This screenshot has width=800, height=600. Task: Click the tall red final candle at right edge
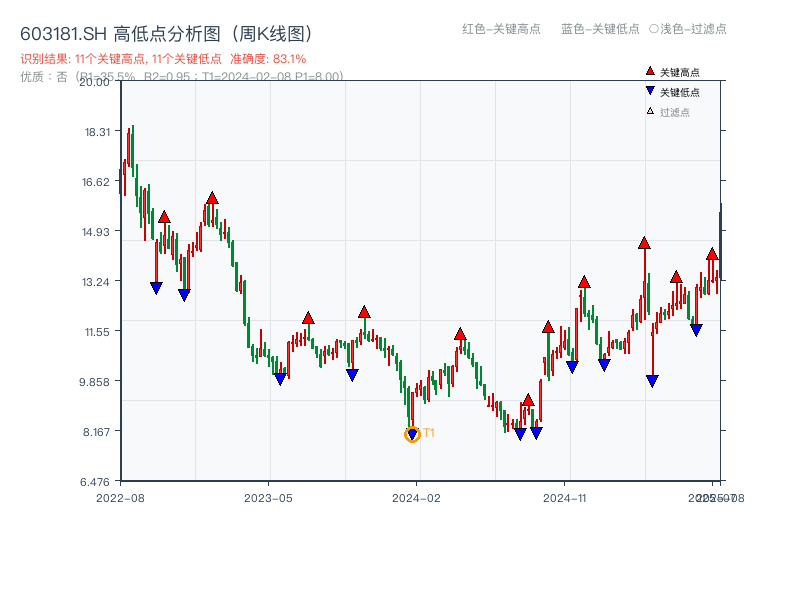[720, 242]
